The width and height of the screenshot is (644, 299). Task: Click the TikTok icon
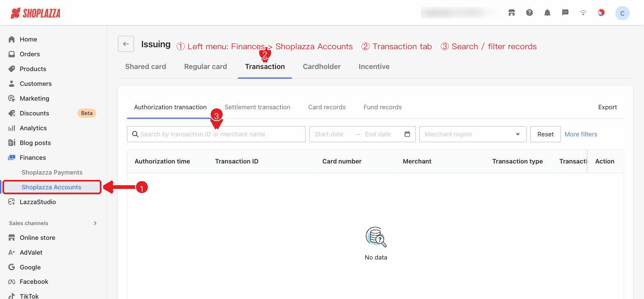(12, 296)
